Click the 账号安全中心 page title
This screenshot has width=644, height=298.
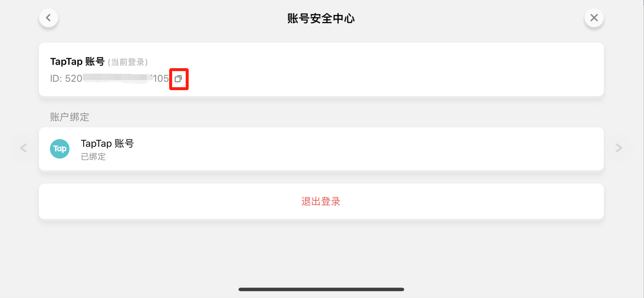[x=321, y=18]
